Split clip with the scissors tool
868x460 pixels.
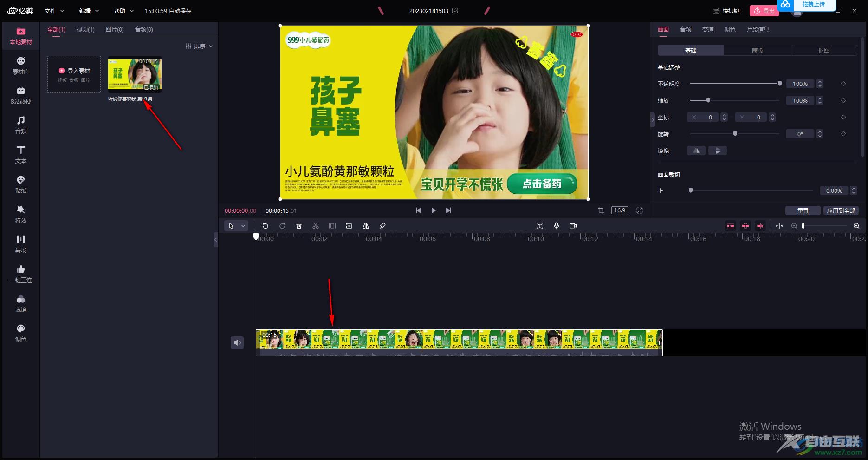pyautogui.click(x=316, y=226)
